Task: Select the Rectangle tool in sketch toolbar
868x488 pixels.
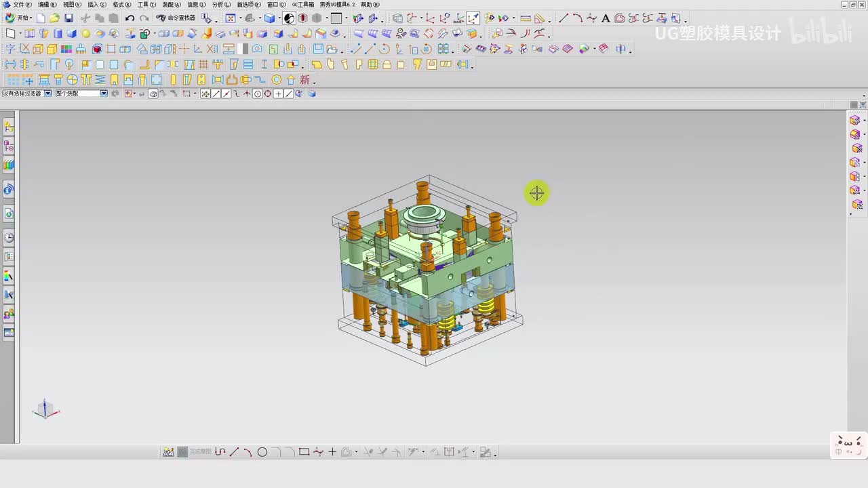Action: click(304, 452)
